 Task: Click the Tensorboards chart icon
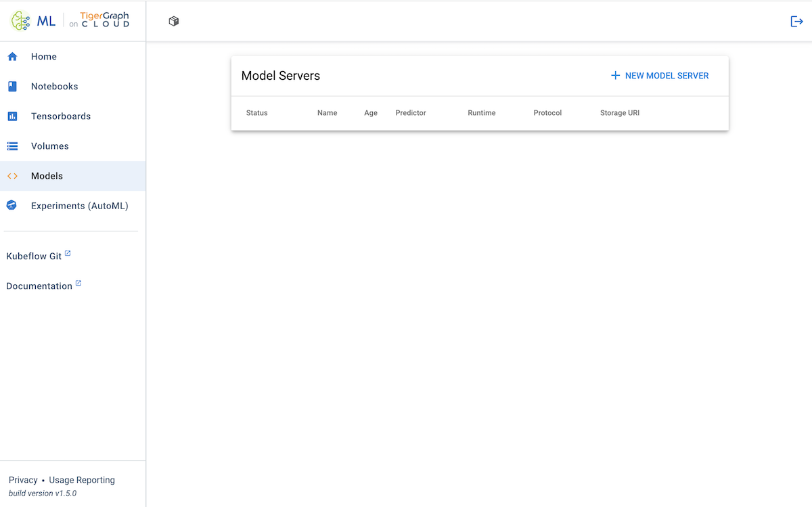(12, 116)
